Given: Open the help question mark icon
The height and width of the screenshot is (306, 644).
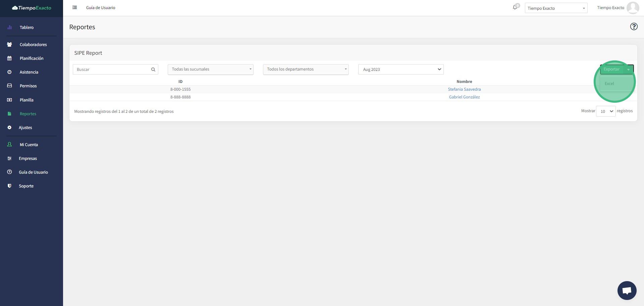Looking at the screenshot, I should pos(633,27).
